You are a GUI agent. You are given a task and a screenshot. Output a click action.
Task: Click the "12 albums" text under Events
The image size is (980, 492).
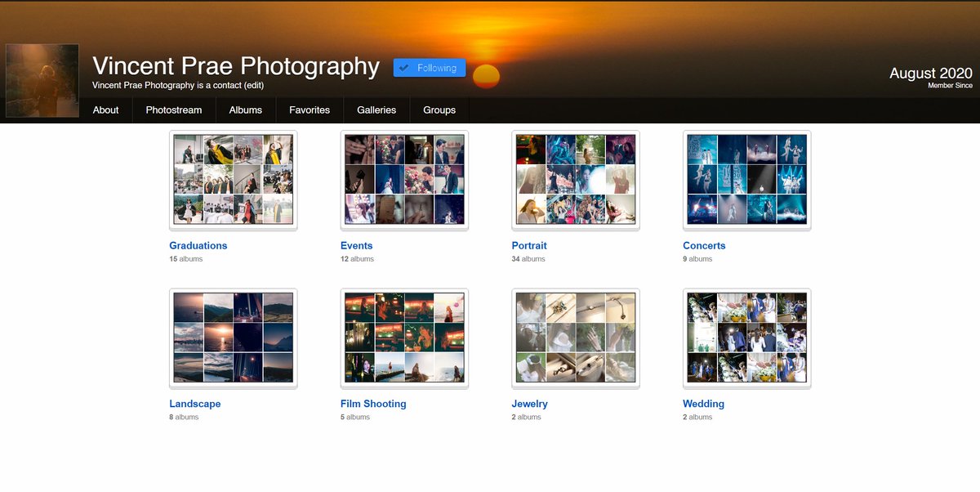(358, 259)
